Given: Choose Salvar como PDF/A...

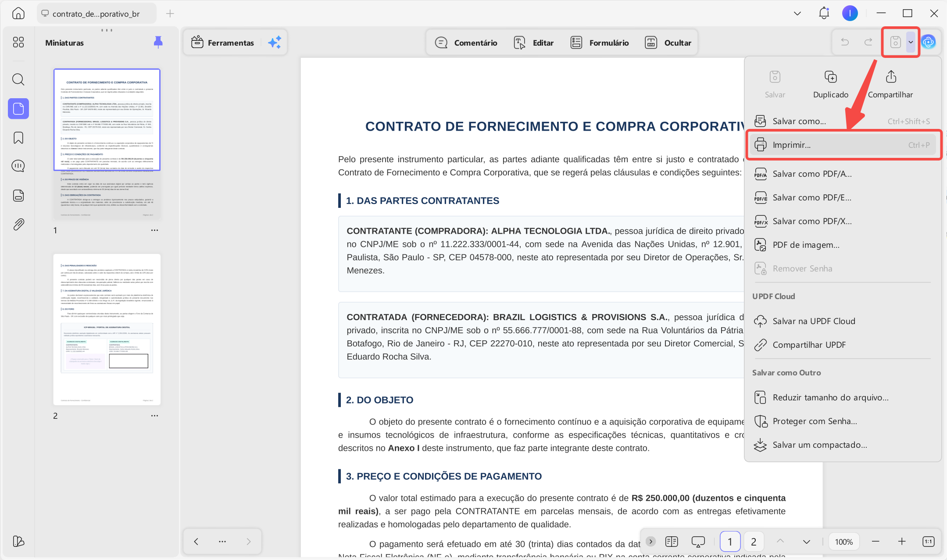Looking at the screenshot, I should [x=843, y=174].
